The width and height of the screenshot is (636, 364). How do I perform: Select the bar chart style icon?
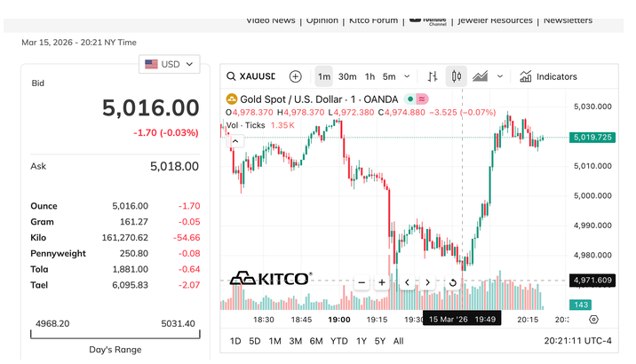click(433, 77)
